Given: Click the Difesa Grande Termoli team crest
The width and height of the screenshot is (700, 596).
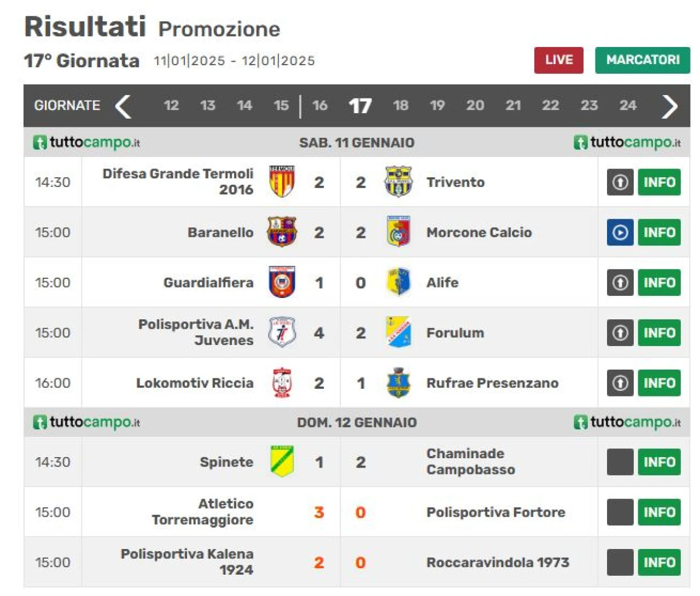Looking at the screenshot, I should tap(282, 182).
